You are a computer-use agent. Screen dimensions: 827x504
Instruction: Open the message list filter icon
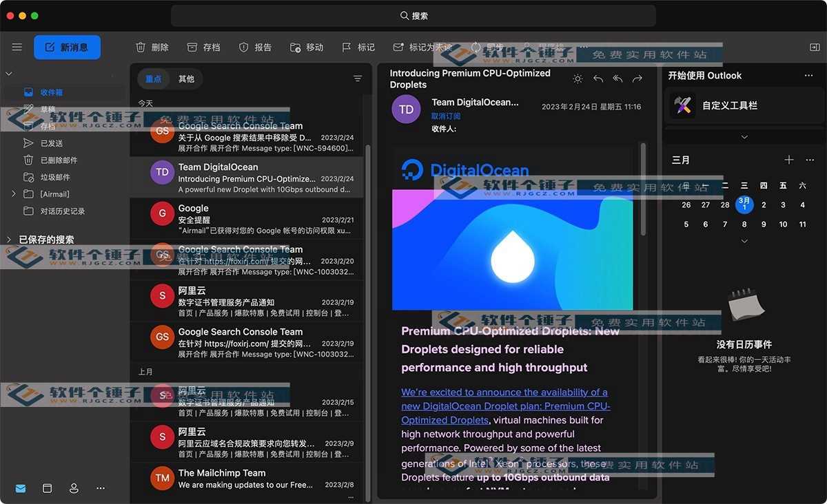[358, 79]
